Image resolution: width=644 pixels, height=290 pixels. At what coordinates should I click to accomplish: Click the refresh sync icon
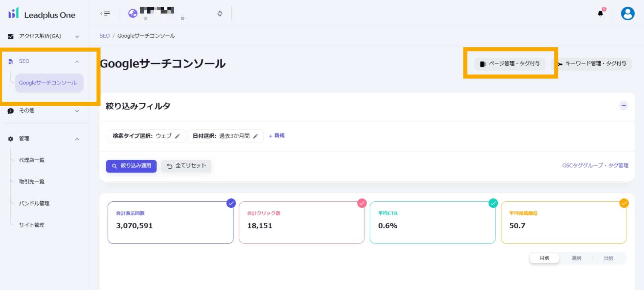tap(220, 14)
